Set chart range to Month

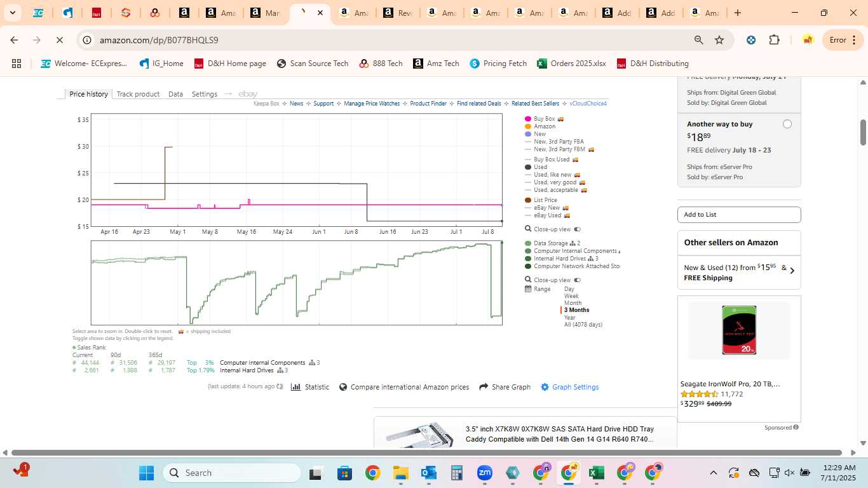(x=573, y=303)
